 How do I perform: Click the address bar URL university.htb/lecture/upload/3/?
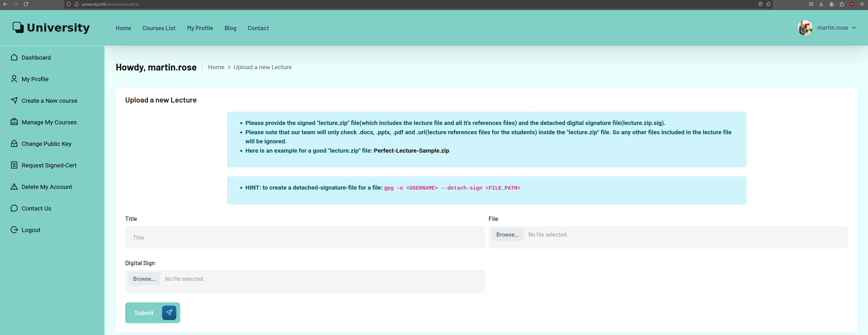pyautogui.click(x=110, y=4)
